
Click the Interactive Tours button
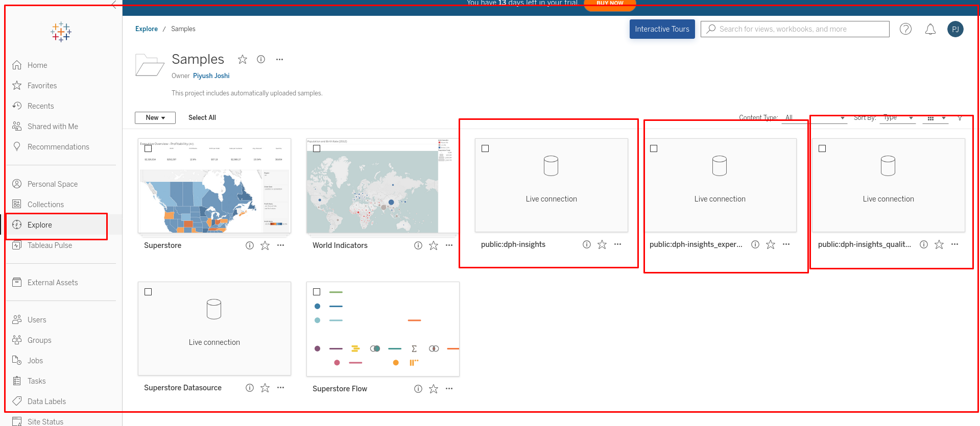[662, 29]
